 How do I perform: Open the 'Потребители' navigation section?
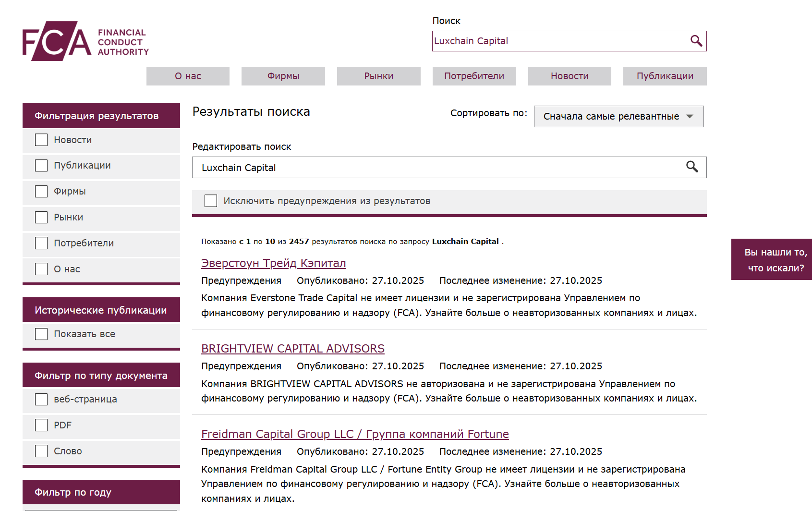click(474, 76)
